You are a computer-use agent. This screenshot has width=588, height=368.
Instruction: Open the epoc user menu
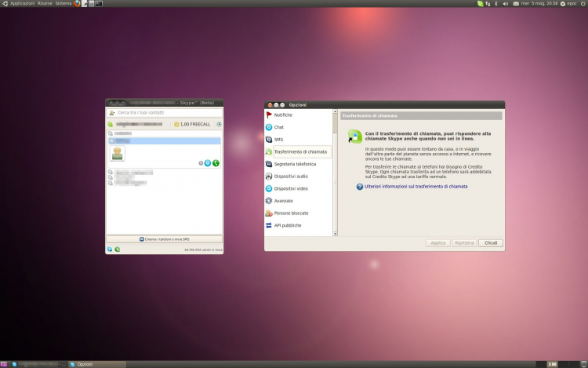pyautogui.click(x=568, y=3)
